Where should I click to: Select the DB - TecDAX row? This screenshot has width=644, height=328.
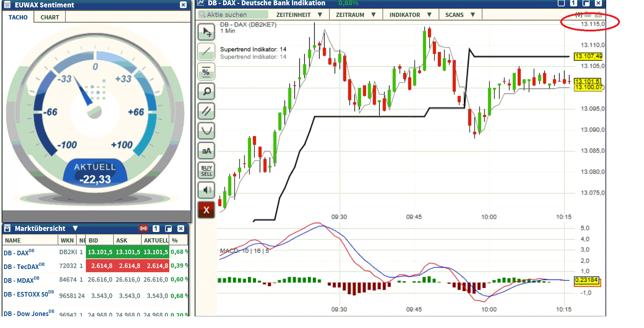click(x=25, y=266)
